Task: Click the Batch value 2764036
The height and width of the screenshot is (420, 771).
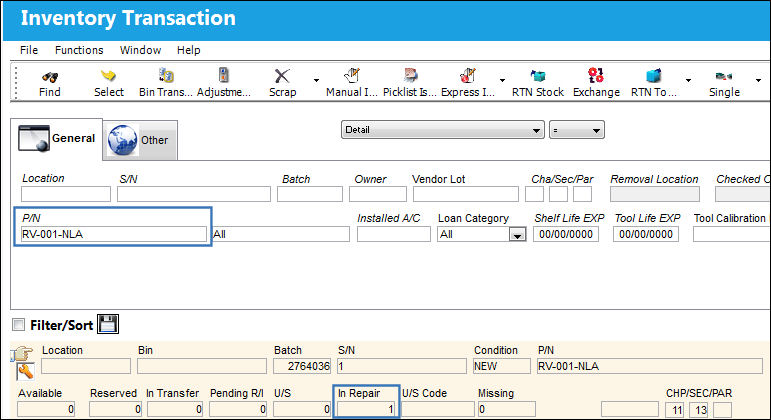Action: point(302,366)
